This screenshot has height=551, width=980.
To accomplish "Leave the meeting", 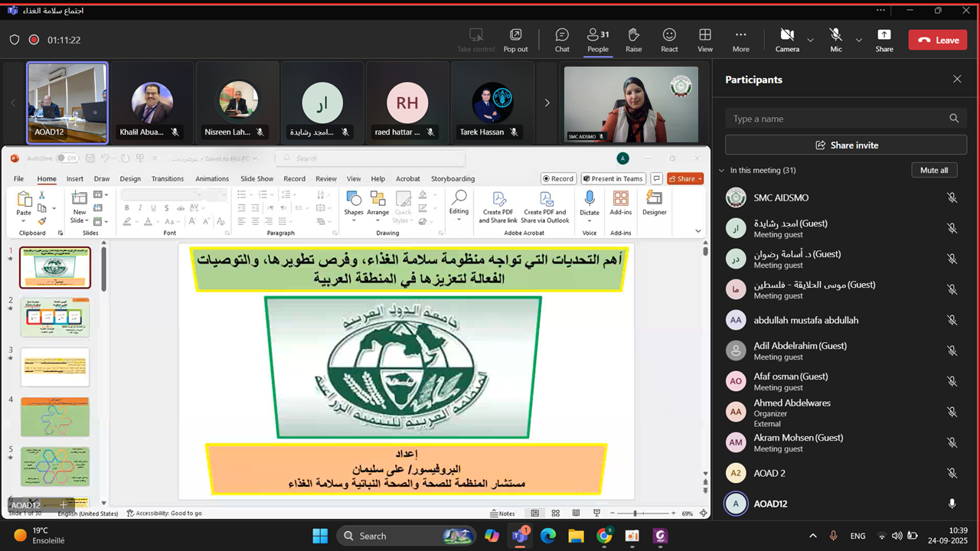I will [938, 40].
